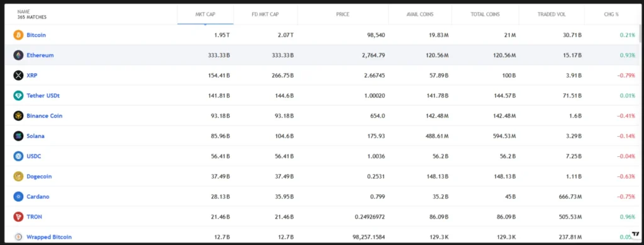
Task: Click Ethereum price 2,764.79
Action: (x=374, y=55)
